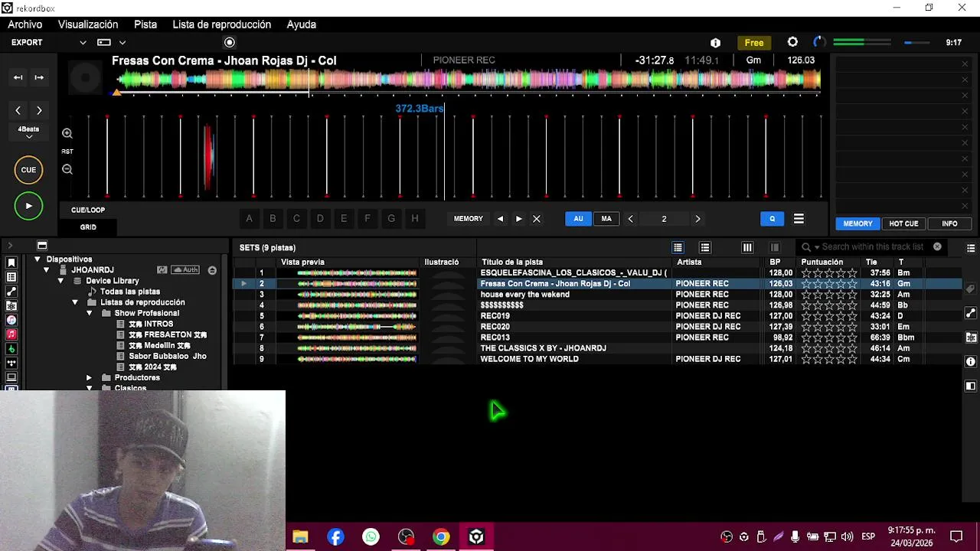Open the EXPORT mode dropdown
Screen dimensions: 980x551
coord(83,43)
